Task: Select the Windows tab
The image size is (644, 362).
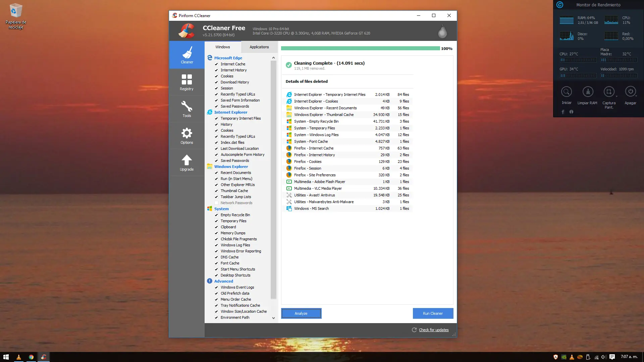Action: pos(223,47)
